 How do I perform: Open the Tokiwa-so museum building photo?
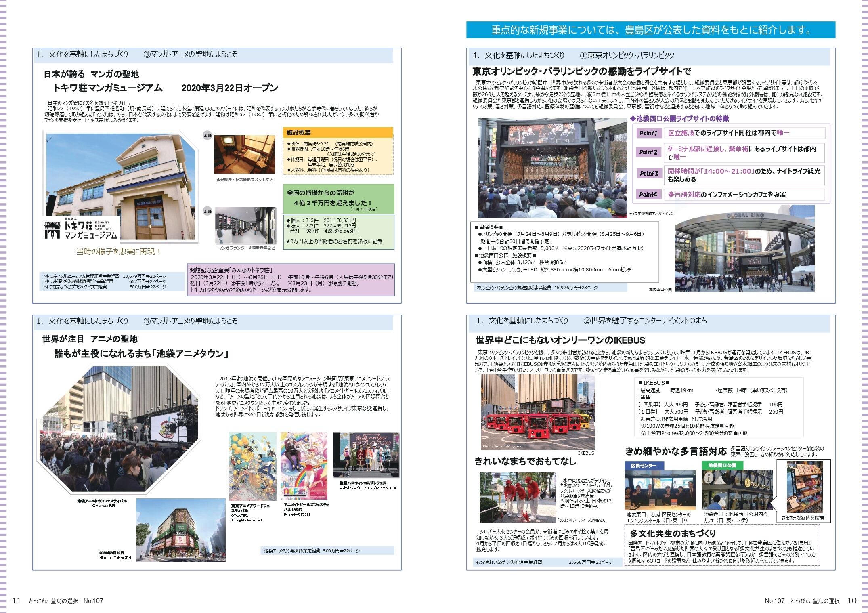point(121,178)
